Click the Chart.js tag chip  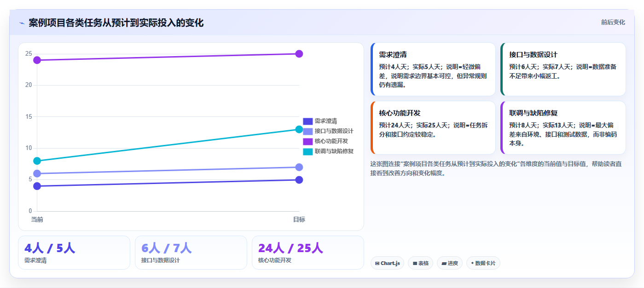(387, 263)
